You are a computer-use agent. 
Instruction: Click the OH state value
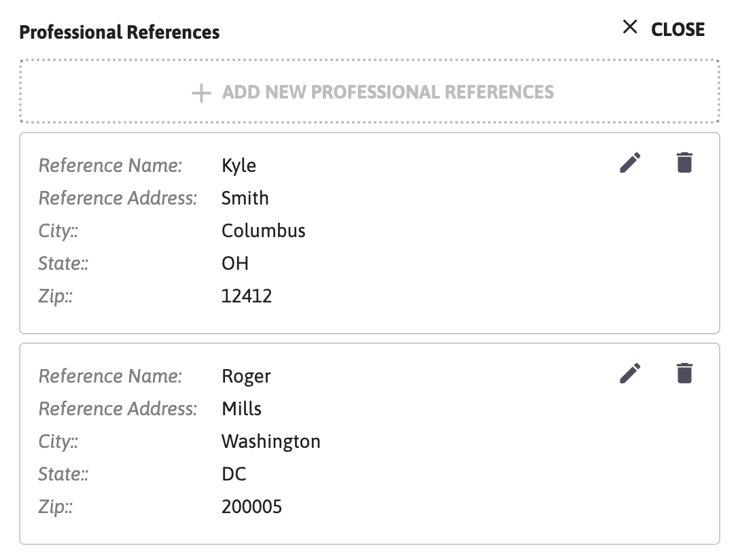pos(235,264)
